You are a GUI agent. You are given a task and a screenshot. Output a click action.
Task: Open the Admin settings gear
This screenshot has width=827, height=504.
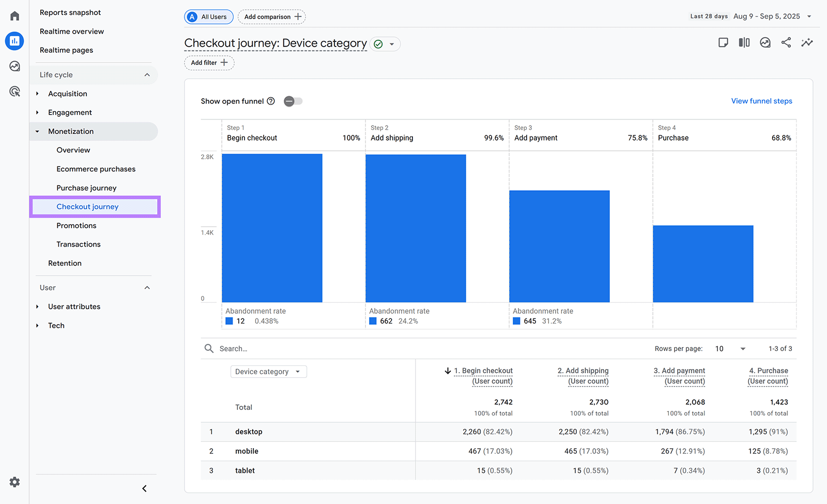tap(14, 482)
